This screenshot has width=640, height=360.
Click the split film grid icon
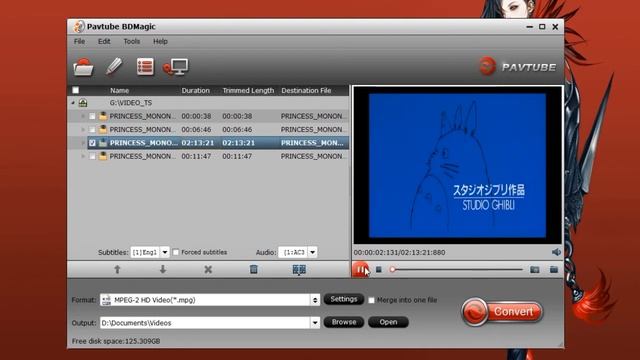click(x=299, y=269)
